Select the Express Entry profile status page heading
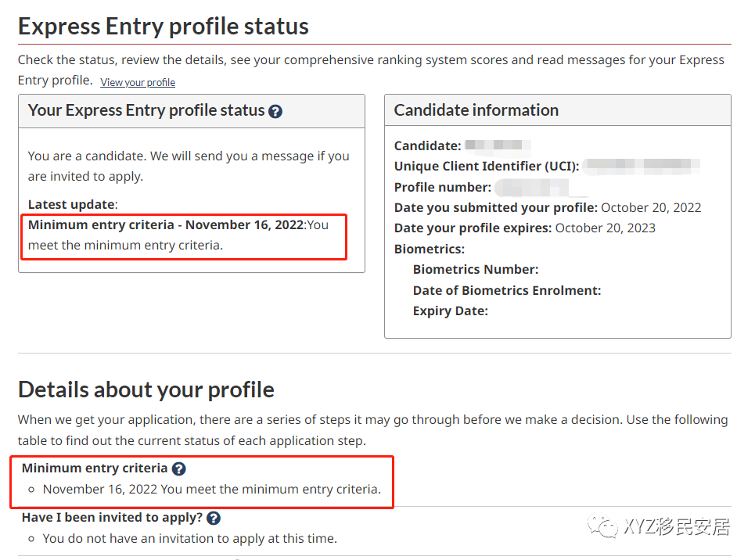755x560 pixels. pyautogui.click(x=164, y=26)
